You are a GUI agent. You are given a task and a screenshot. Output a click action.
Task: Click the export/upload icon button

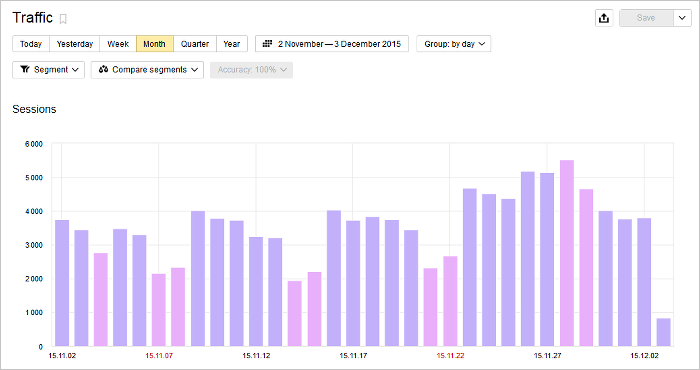pos(604,18)
